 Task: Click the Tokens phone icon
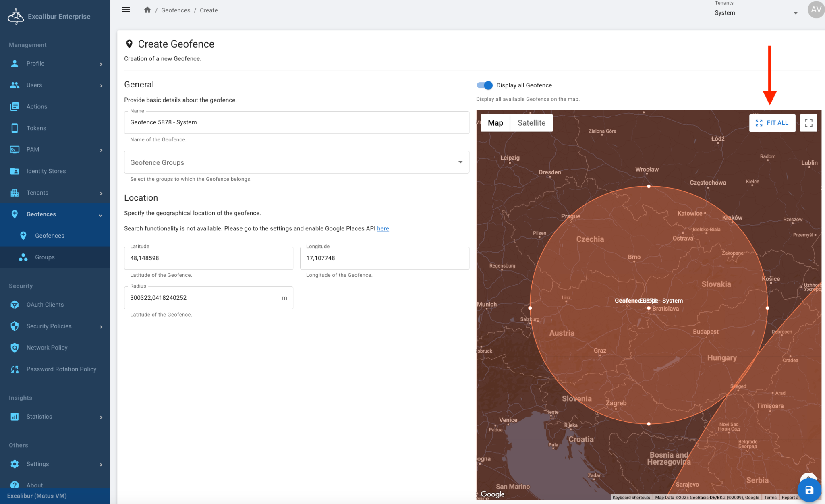click(x=15, y=128)
